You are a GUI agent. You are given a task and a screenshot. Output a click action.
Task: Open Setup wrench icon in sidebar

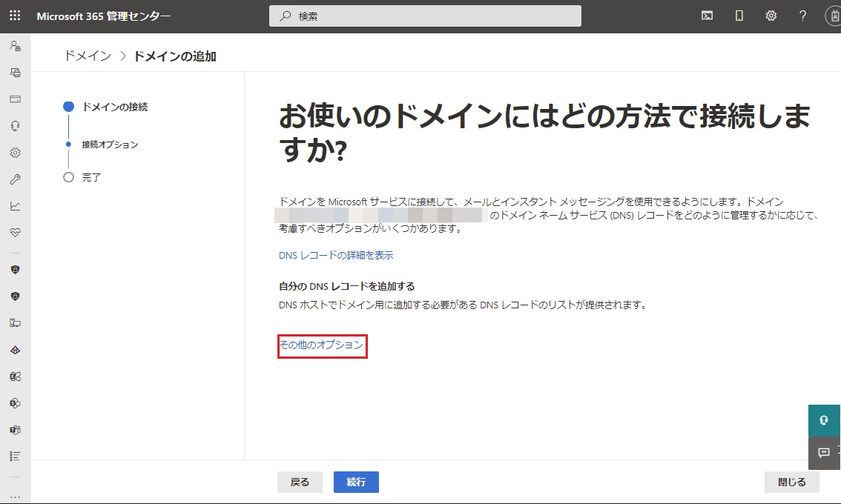pyautogui.click(x=15, y=179)
